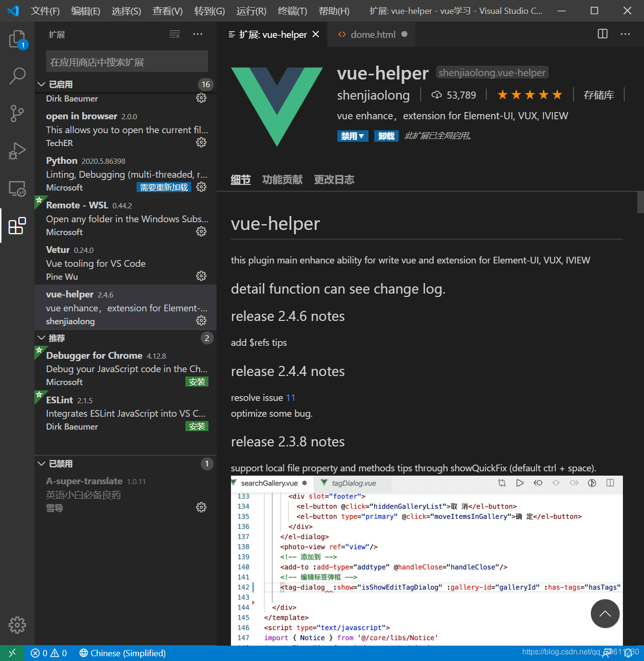Open the 文件(F) menu
The image size is (644, 661).
45,11
